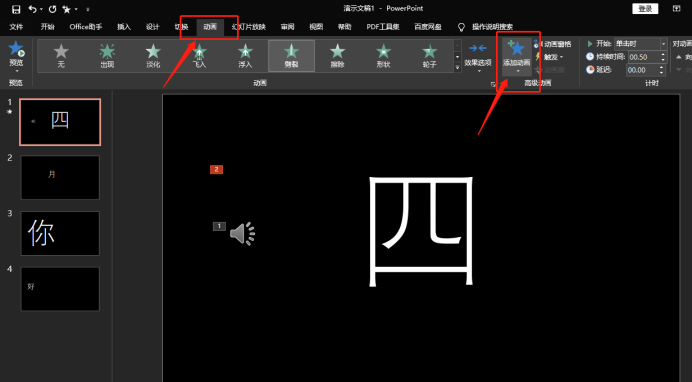Switch to the 切换 ribbon tab

(181, 27)
